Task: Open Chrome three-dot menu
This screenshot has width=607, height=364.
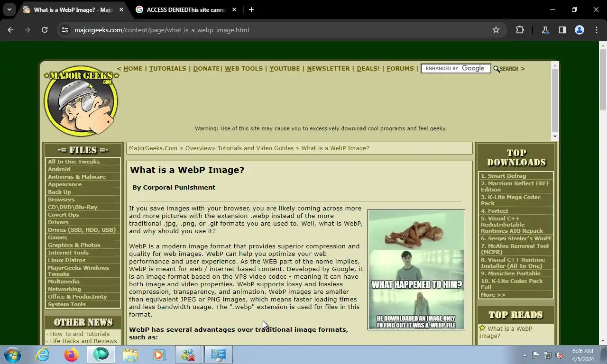Action: point(597,30)
